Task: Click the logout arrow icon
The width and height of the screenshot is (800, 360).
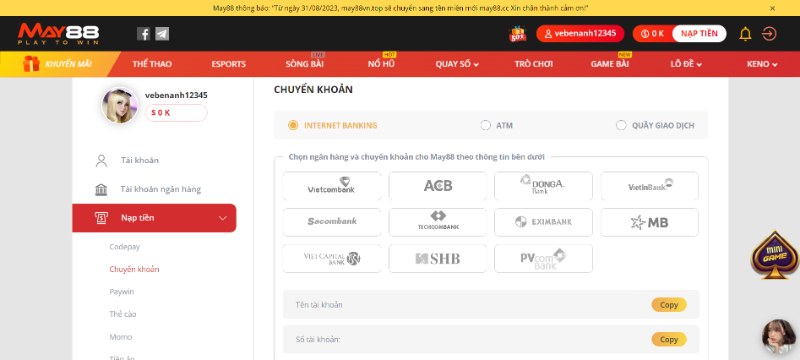Action: 768,34
